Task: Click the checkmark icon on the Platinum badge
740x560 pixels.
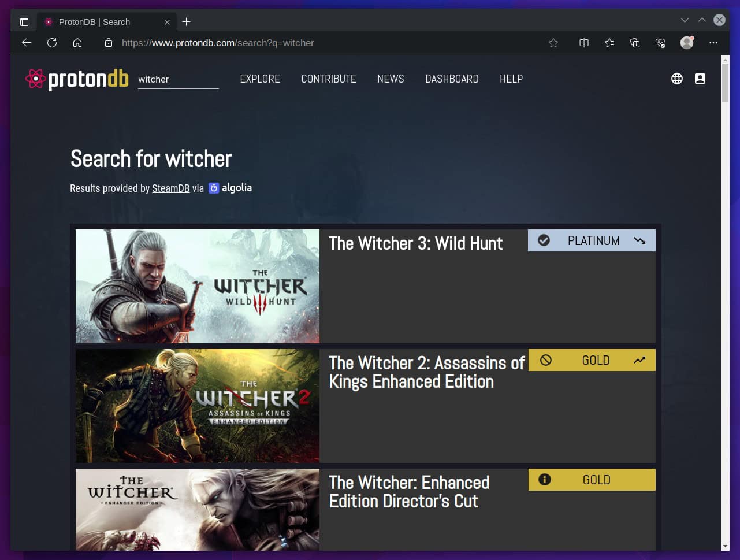Action: point(544,240)
